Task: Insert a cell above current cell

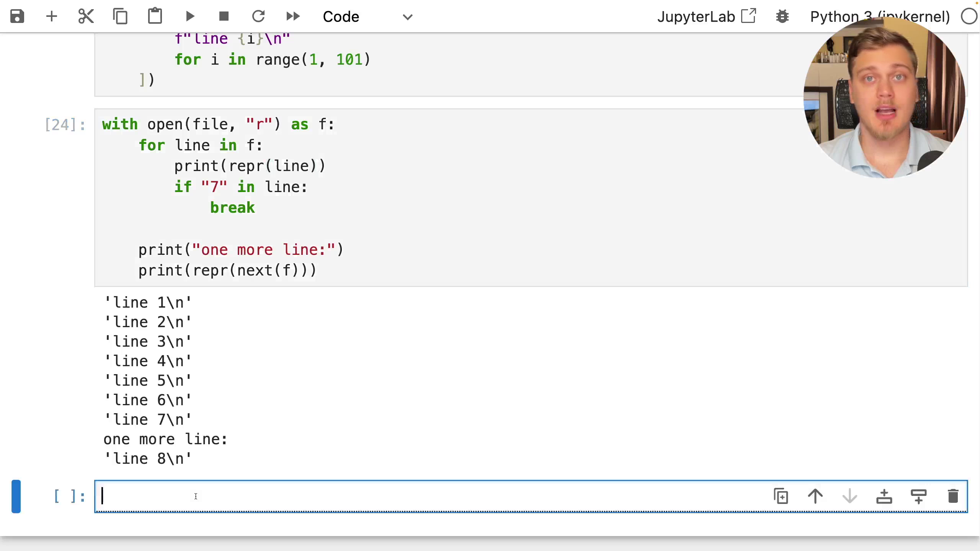Action: tap(884, 496)
